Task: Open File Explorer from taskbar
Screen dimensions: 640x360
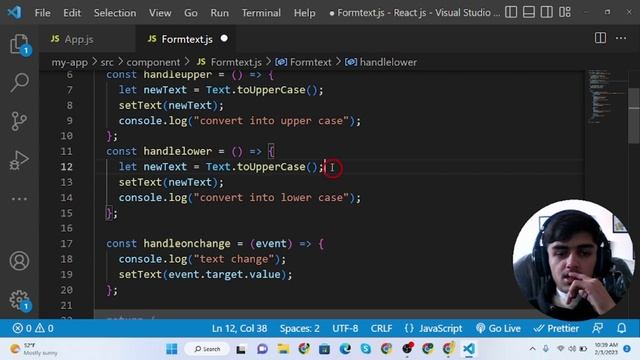Action: [x=283, y=349]
